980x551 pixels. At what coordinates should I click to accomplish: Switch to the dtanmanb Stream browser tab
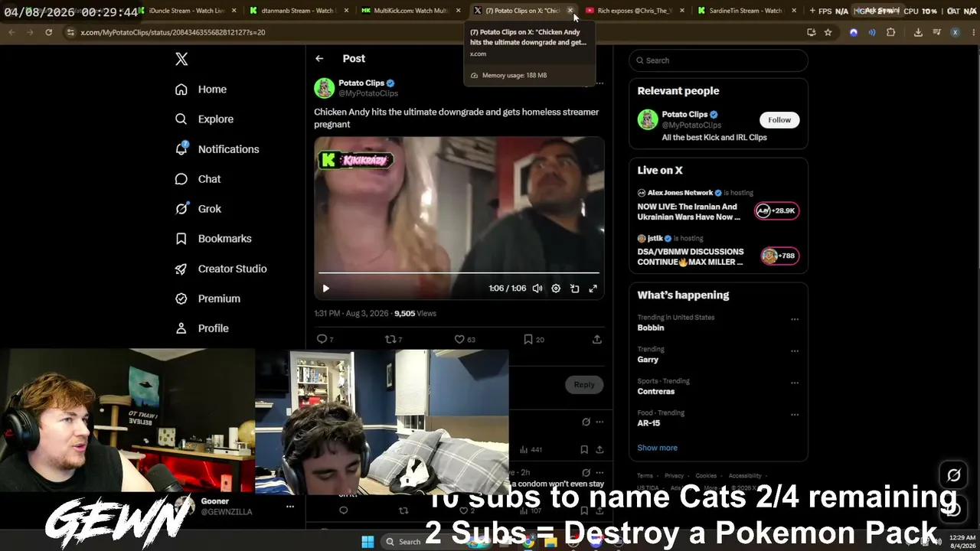coord(298,11)
